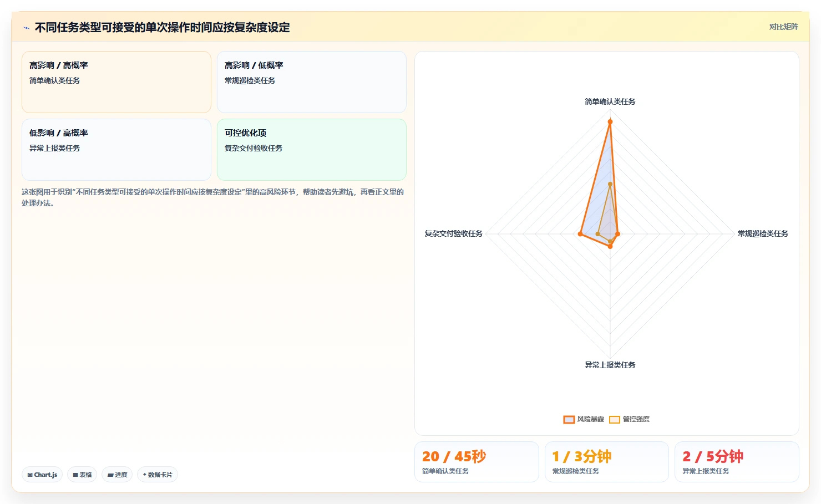Open the 可控优化项 card
This screenshot has height=504, width=821.
coord(312,150)
